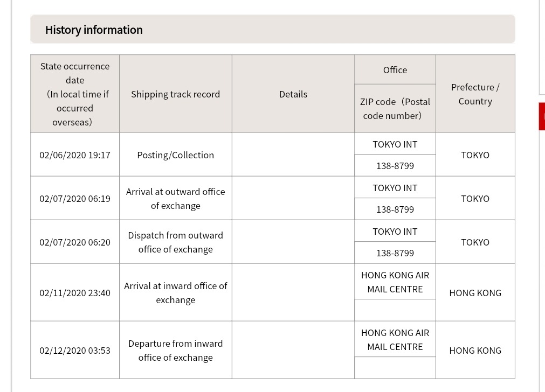This screenshot has height=392, width=545.
Task: Select the 02/11/2020 23:40 date cell
Action: tap(75, 293)
